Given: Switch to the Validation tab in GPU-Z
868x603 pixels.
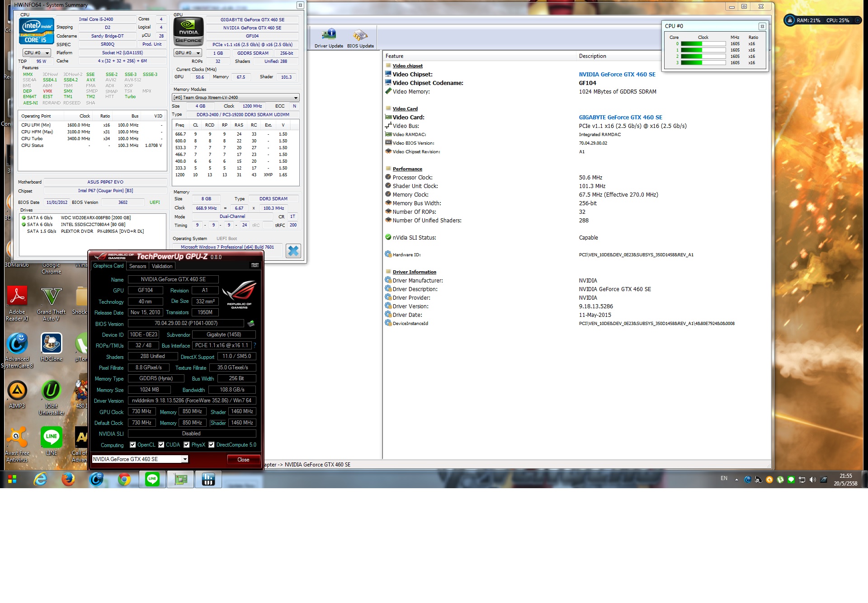Looking at the screenshot, I should click(x=162, y=266).
